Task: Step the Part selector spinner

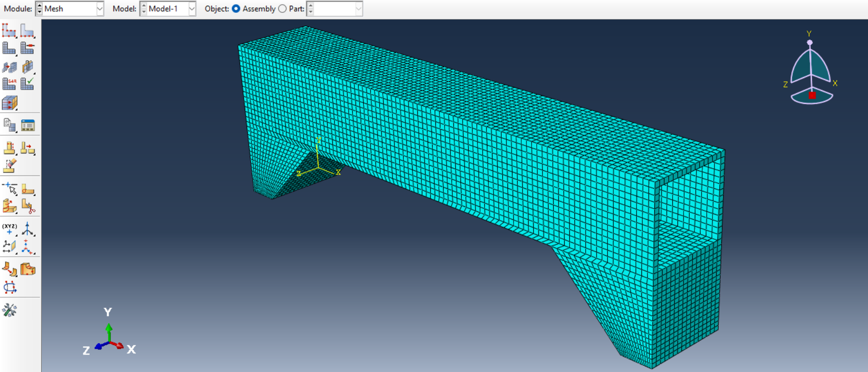Action: (310, 9)
